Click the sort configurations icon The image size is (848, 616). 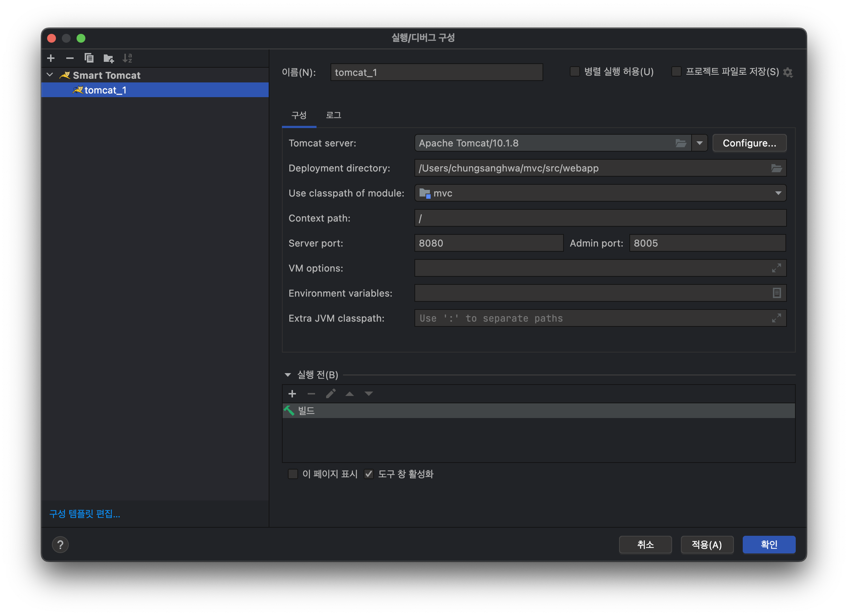130,59
